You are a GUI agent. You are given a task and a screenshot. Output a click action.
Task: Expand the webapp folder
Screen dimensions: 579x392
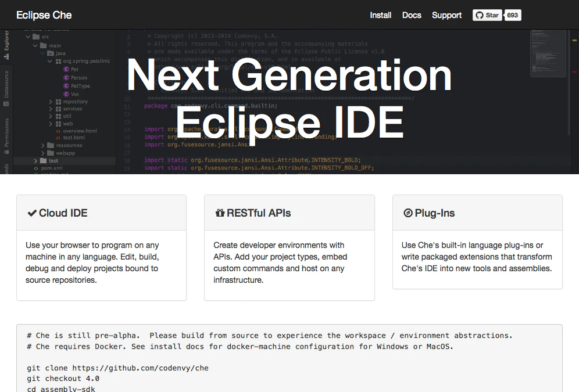(43, 153)
